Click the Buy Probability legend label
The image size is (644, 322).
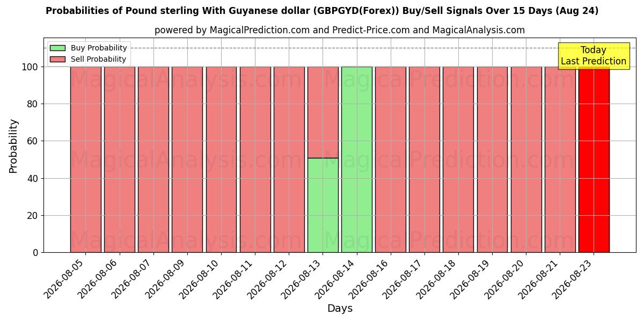tap(99, 48)
